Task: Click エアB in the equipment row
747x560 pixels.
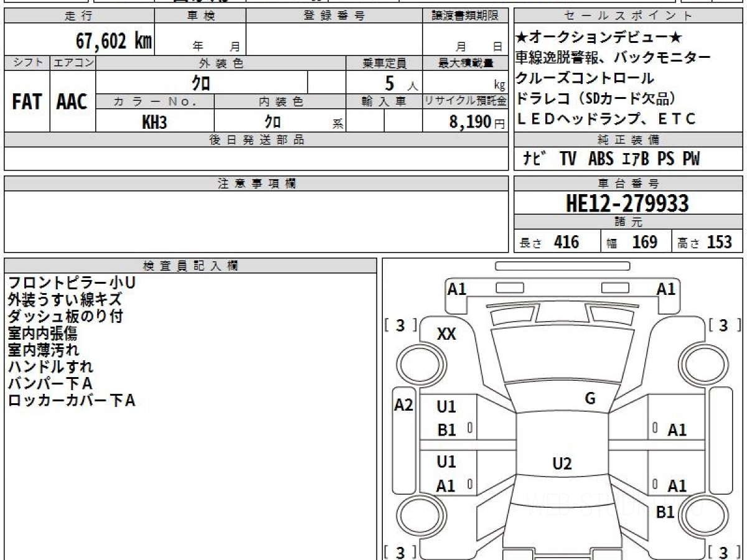Action: click(635, 159)
